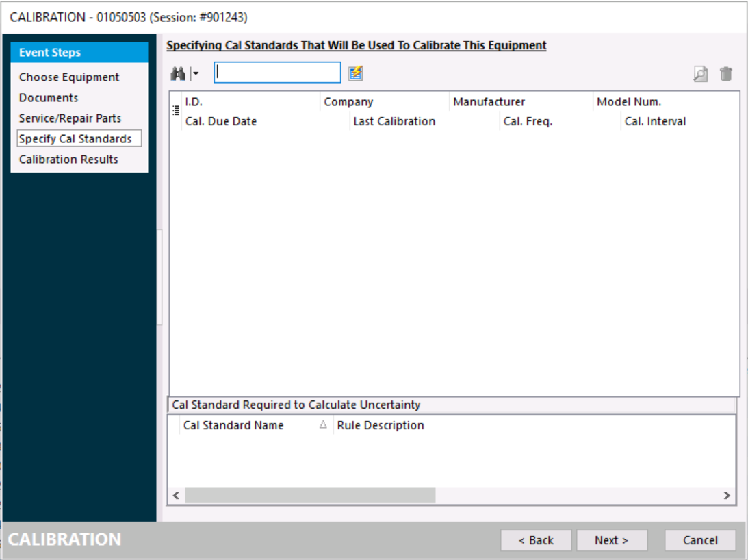Click the binoculars search icon
This screenshot has height=560, width=748.
coord(178,73)
